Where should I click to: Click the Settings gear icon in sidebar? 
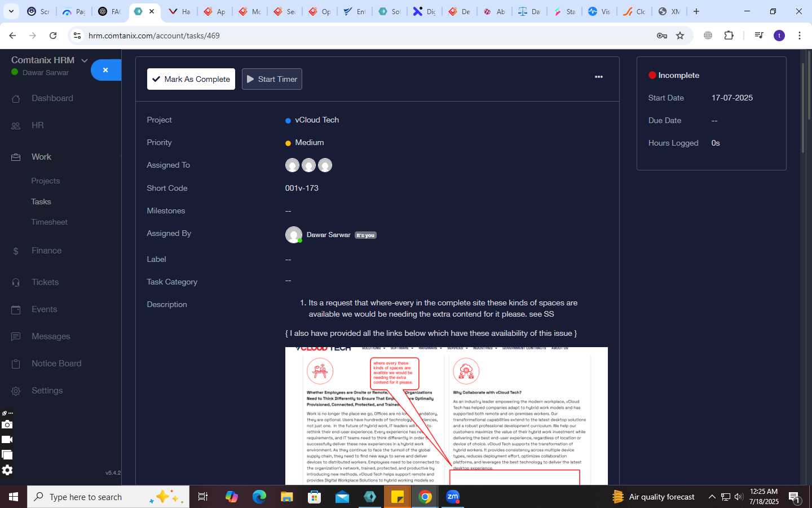[x=16, y=391]
